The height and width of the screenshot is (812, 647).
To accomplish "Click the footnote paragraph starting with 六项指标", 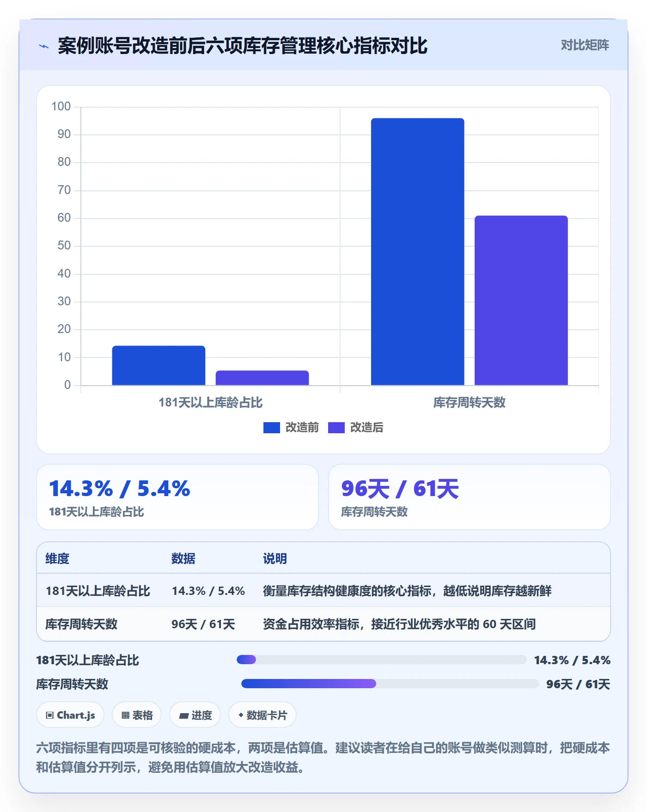I will 323,757.
